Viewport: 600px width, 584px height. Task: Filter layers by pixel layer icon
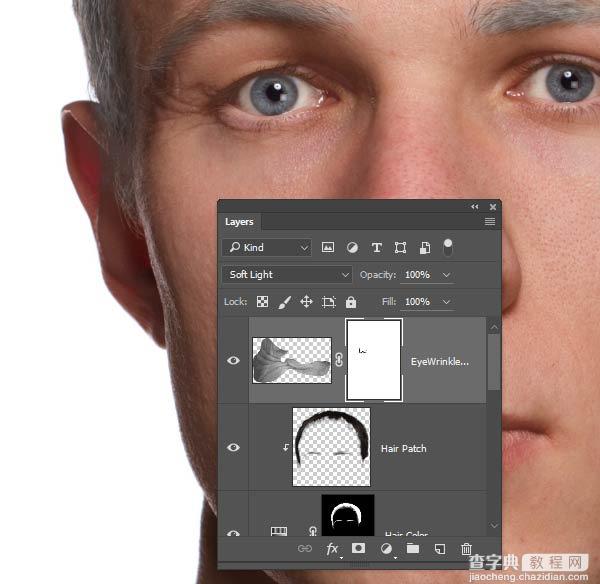click(x=328, y=247)
